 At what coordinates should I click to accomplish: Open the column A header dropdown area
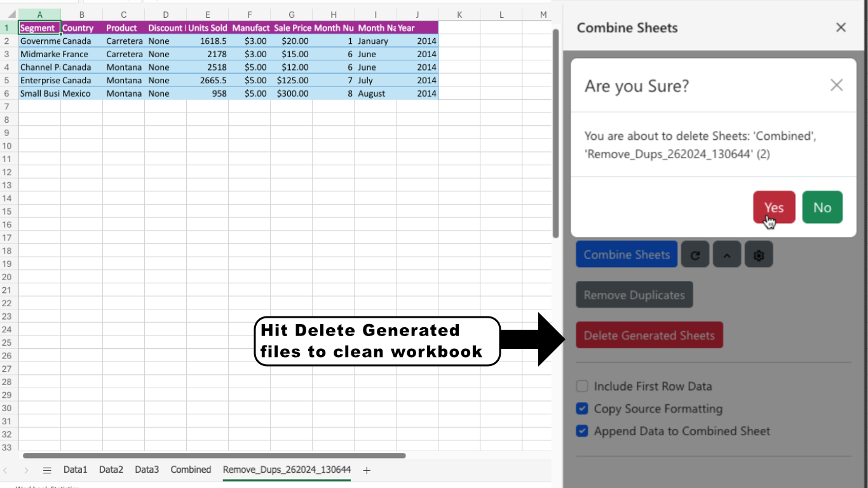coord(39,14)
